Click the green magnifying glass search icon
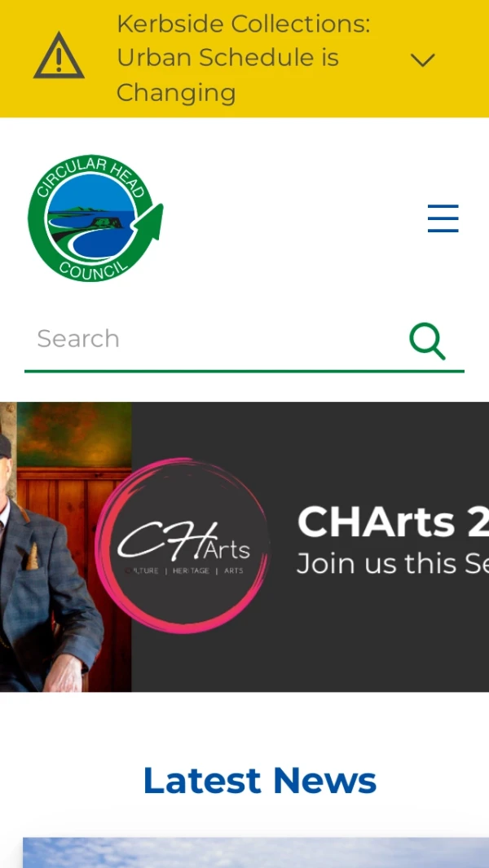 [x=428, y=341]
